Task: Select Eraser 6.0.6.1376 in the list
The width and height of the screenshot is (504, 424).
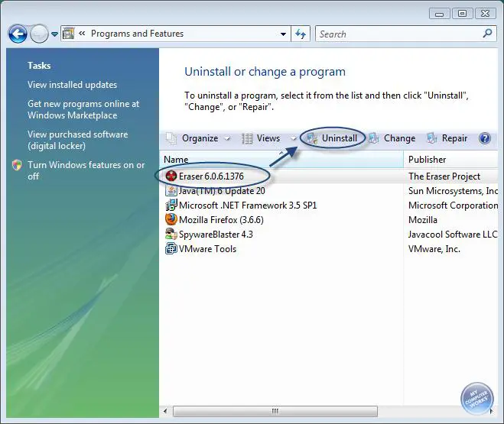Action: [x=211, y=176]
